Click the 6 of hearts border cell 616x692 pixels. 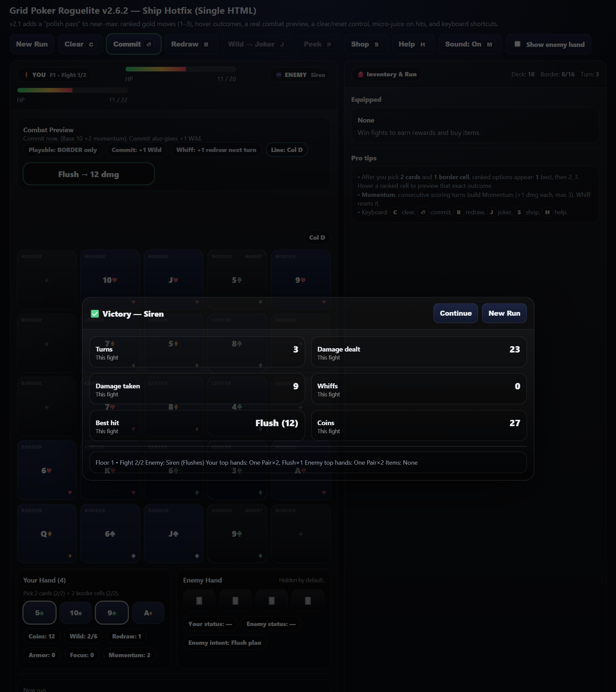click(47, 470)
